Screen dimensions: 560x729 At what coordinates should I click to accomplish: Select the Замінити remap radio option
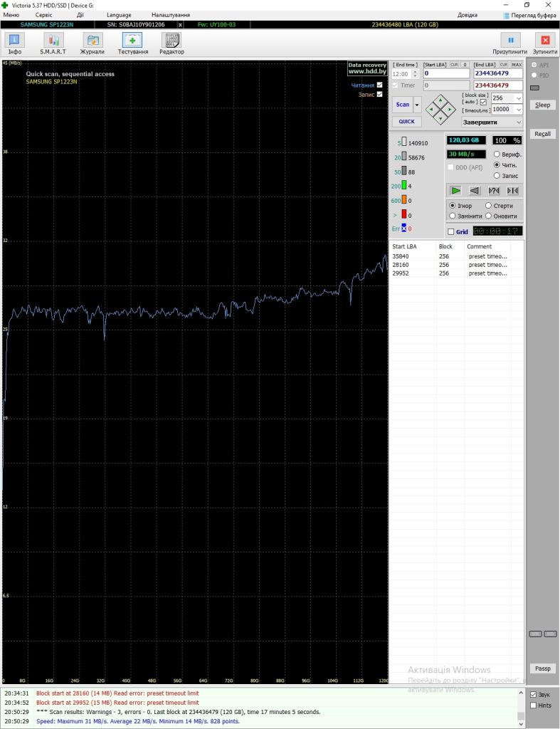pos(452,216)
